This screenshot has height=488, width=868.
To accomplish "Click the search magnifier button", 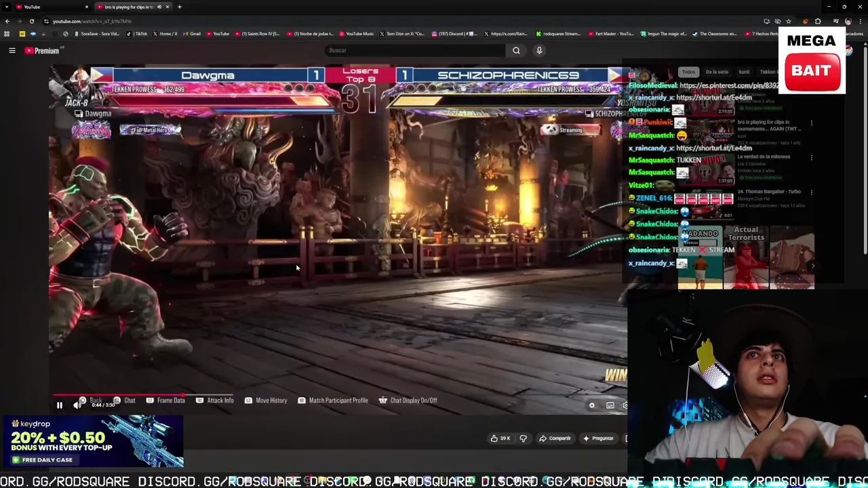I will tap(516, 50).
